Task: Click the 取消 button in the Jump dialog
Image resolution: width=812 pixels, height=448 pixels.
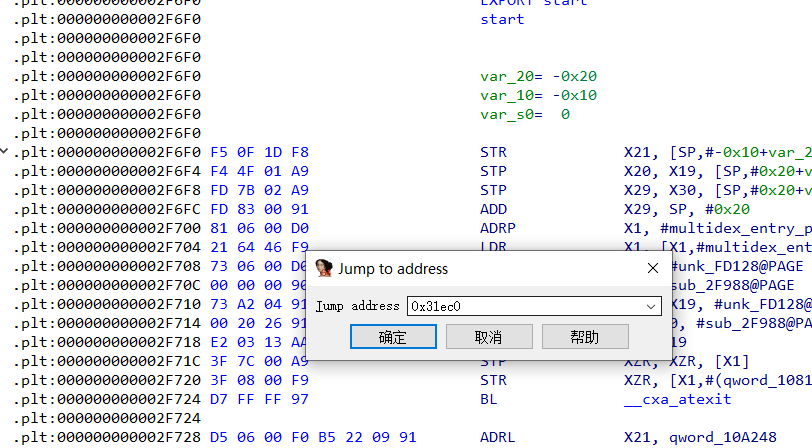Action: pyautogui.click(x=489, y=337)
